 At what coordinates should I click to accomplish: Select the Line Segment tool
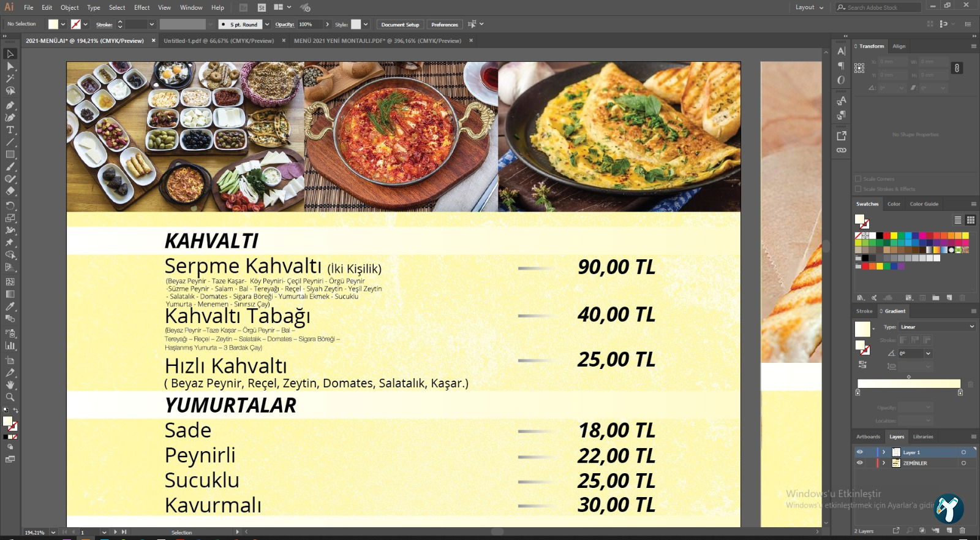coord(10,142)
